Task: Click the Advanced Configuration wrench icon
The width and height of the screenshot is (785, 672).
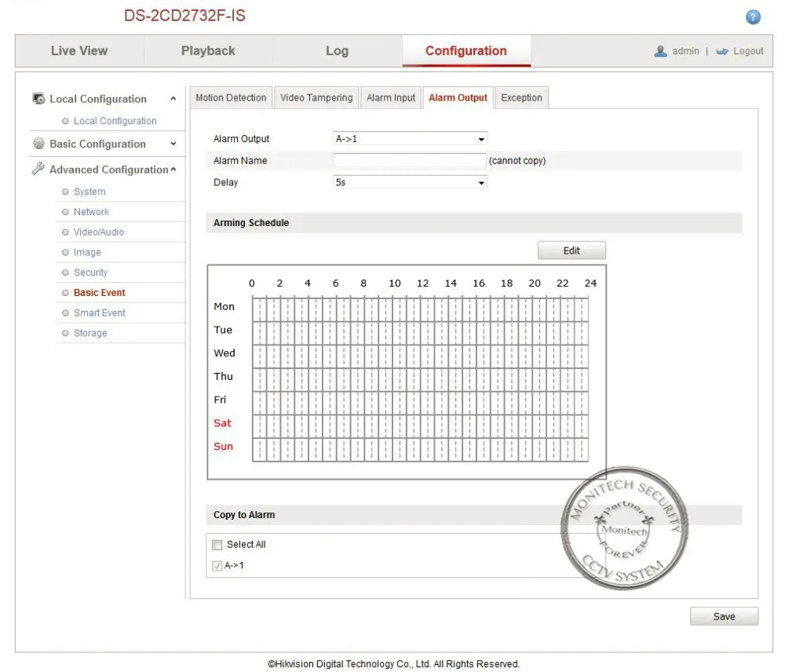Action: [x=38, y=169]
